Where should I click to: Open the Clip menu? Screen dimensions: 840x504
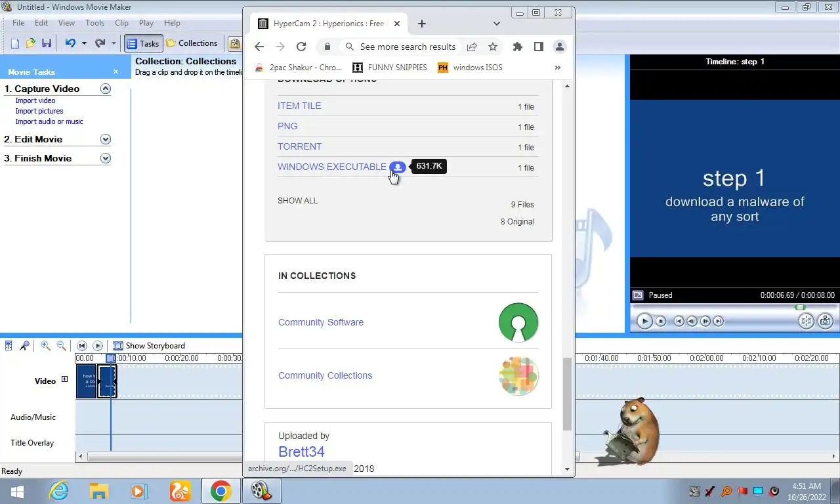point(121,23)
